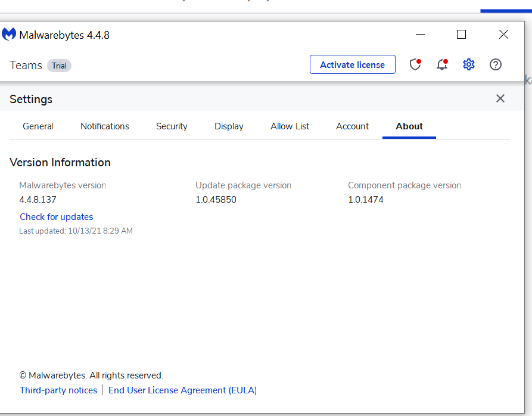Click the Update package version label
532x416 pixels.
tap(243, 185)
